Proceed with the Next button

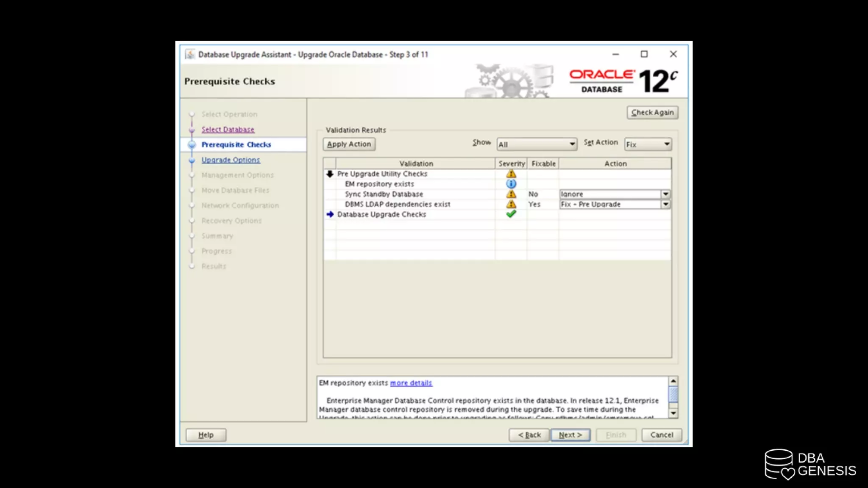pos(570,435)
